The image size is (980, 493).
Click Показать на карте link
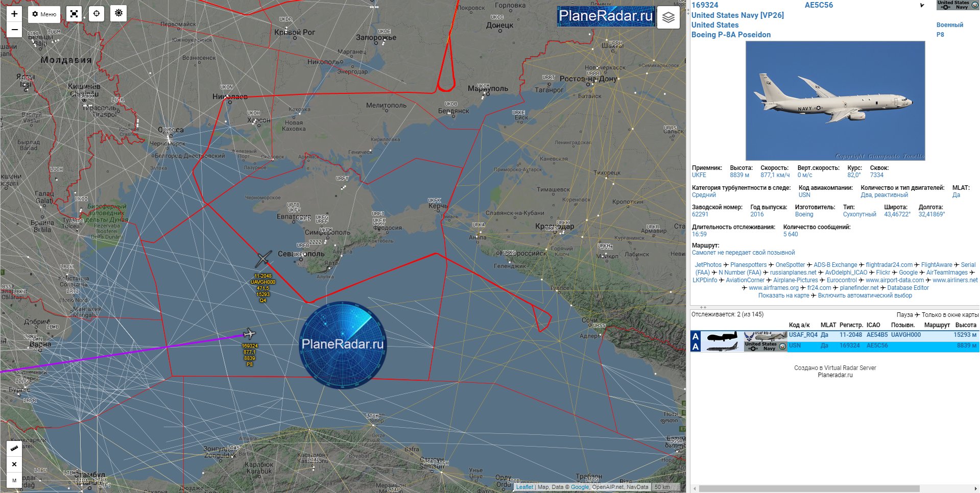[x=783, y=295]
